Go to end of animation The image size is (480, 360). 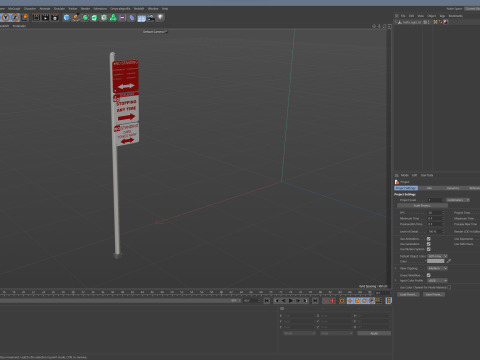315,301
